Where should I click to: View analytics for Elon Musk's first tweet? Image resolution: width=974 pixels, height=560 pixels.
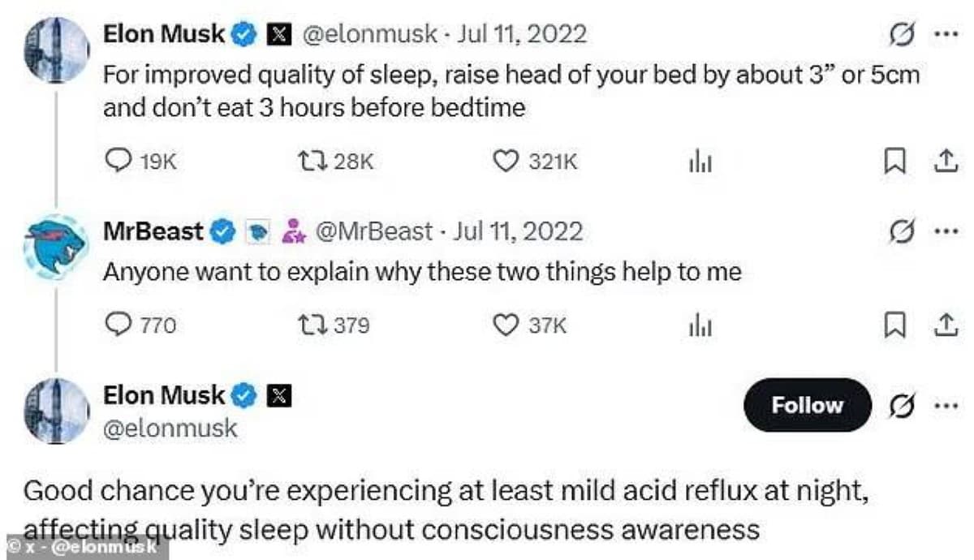point(700,162)
